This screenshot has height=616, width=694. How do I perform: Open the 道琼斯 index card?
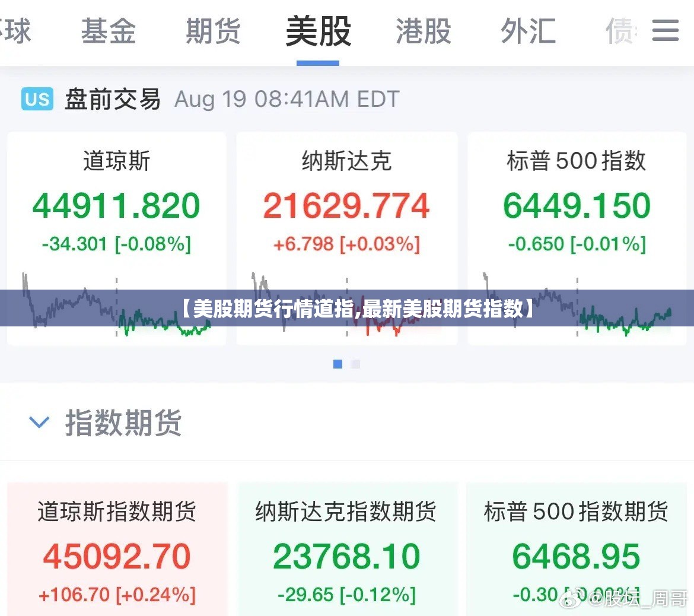click(x=117, y=238)
